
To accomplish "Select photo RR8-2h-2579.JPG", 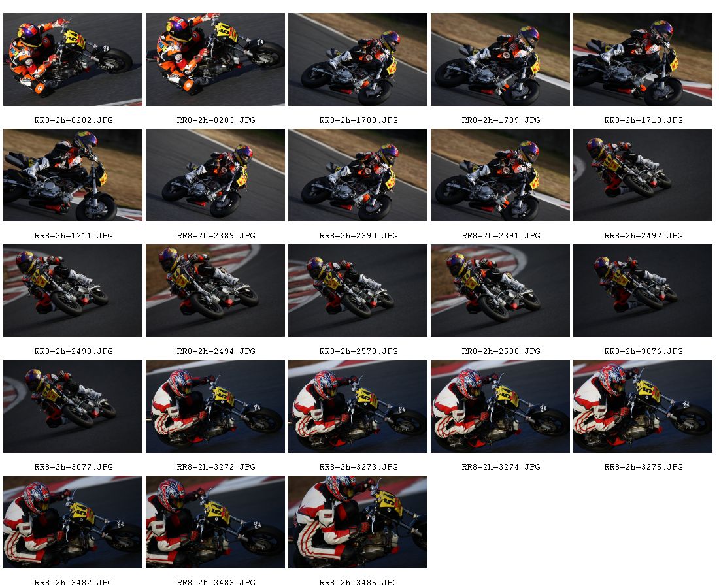I will 358,291.
